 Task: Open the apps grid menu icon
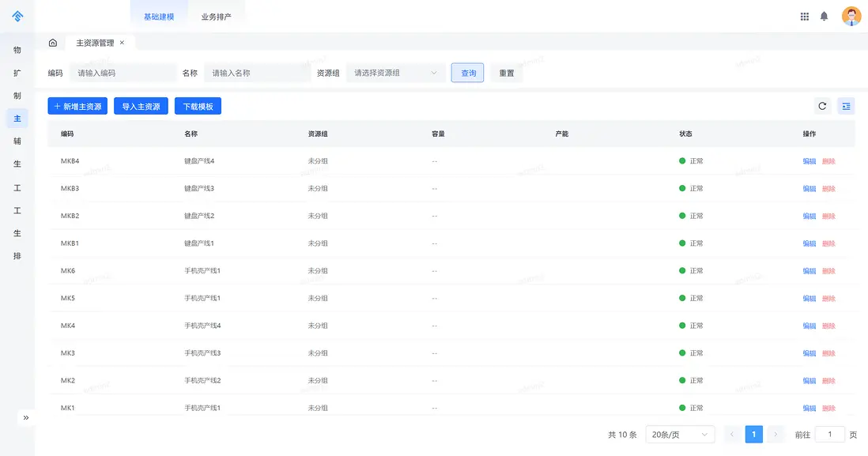(804, 17)
